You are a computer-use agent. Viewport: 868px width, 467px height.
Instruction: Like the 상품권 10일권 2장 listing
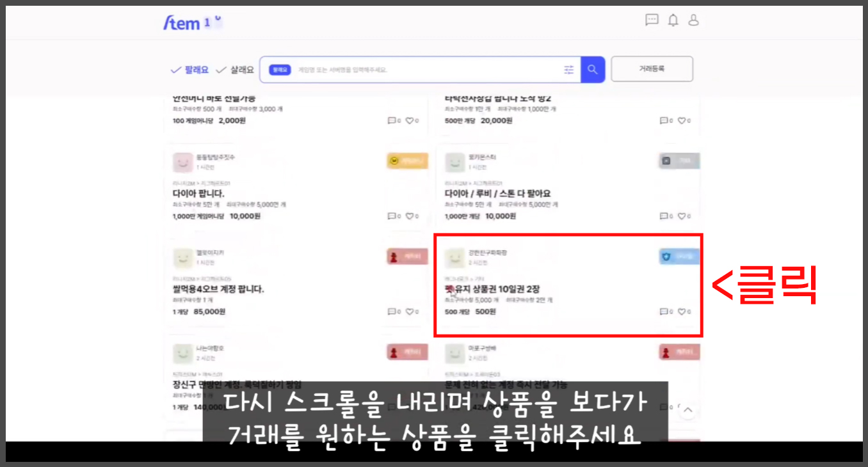click(x=682, y=312)
